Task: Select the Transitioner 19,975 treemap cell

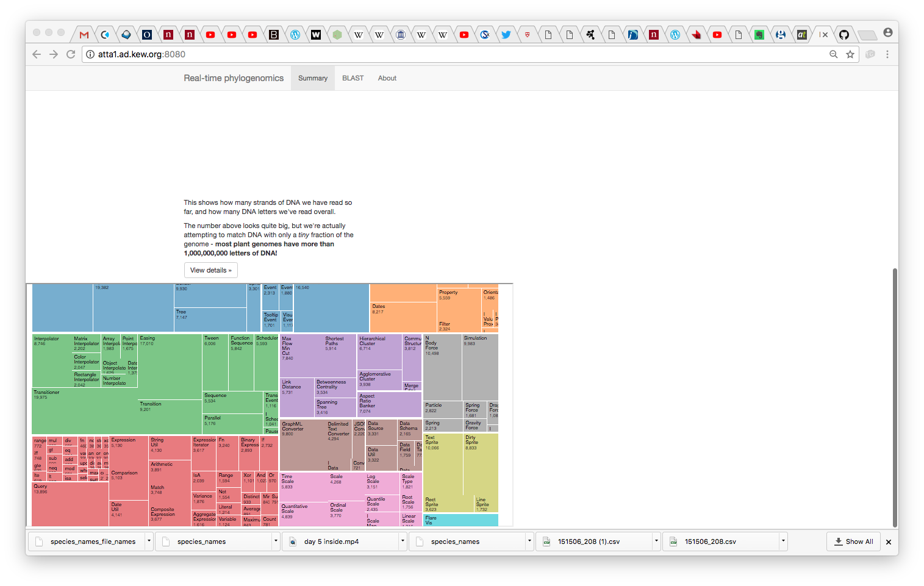Action: [85, 410]
